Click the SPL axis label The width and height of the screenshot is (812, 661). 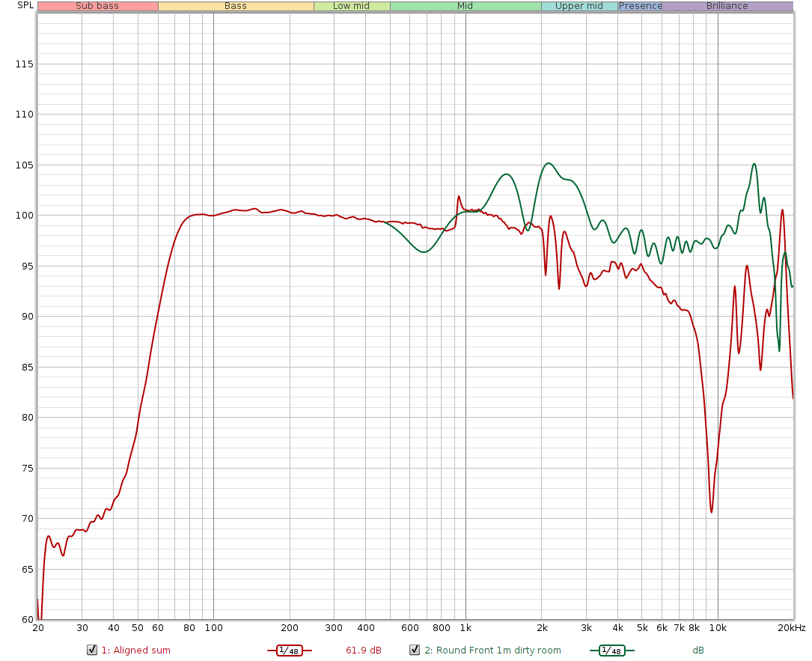coord(25,5)
